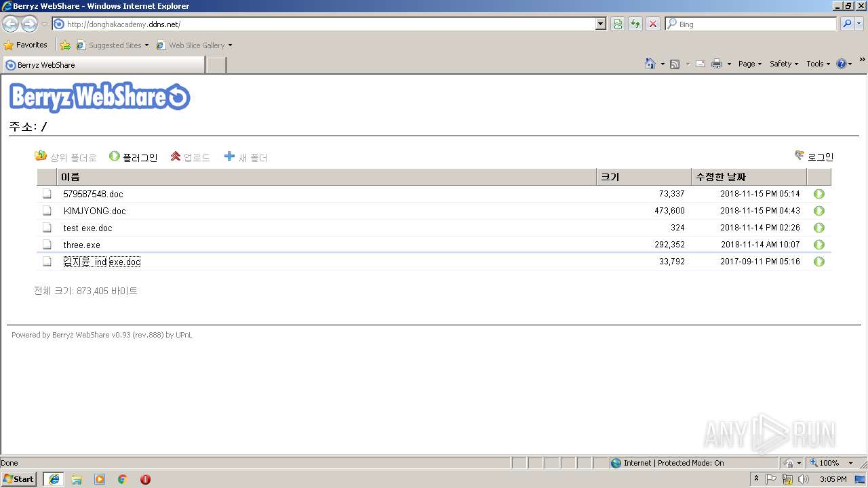The image size is (868, 488).
Task: Click download icon for KIMJYONG.doc
Action: coord(819,211)
